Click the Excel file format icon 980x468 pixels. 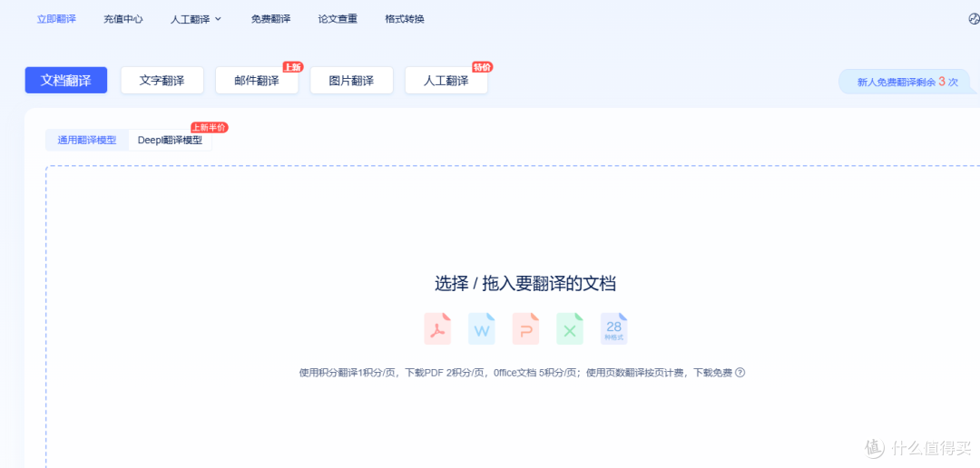click(570, 328)
